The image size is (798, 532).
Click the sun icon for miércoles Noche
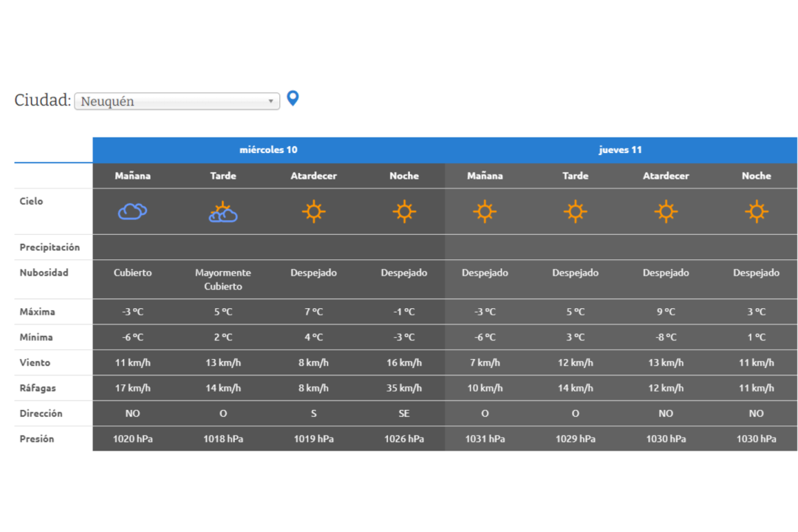pyautogui.click(x=404, y=211)
